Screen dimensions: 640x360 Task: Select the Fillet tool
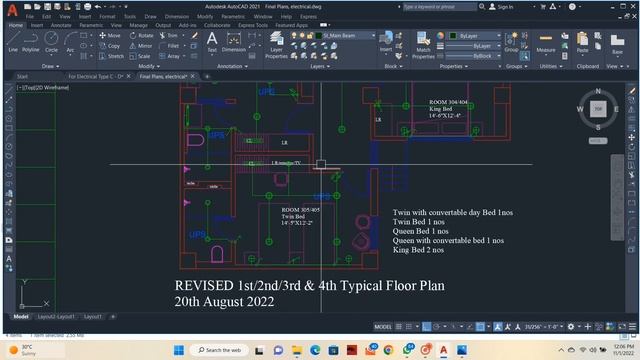[x=169, y=46]
